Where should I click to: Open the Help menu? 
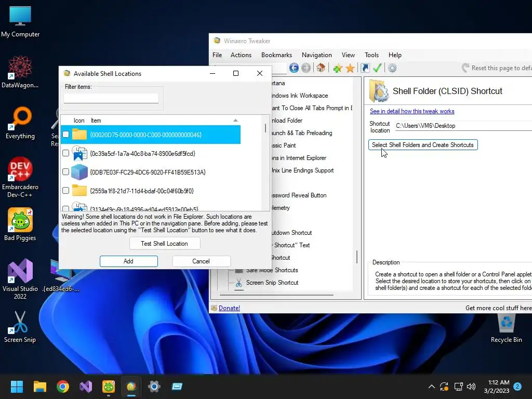[395, 55]
